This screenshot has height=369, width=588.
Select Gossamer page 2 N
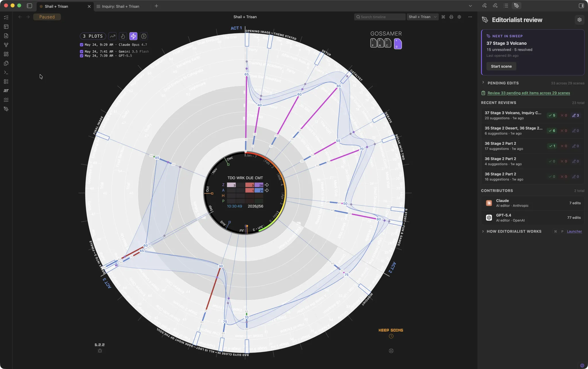tap(381, 43)
